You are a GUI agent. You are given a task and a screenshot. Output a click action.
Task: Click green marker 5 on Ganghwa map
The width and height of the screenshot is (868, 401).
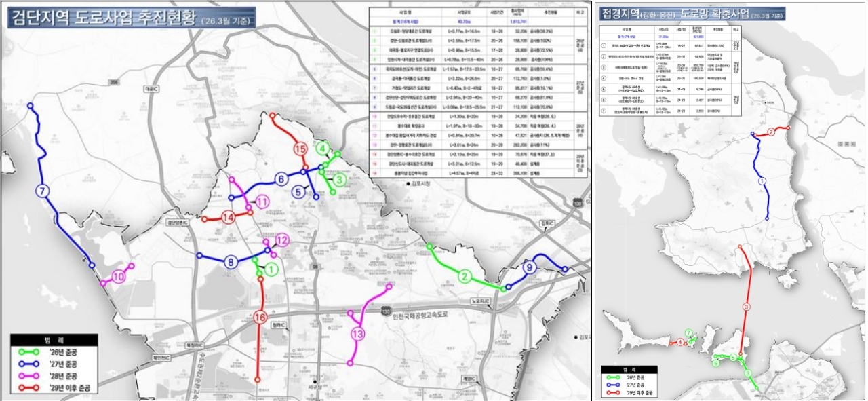[x=733, y=357]
